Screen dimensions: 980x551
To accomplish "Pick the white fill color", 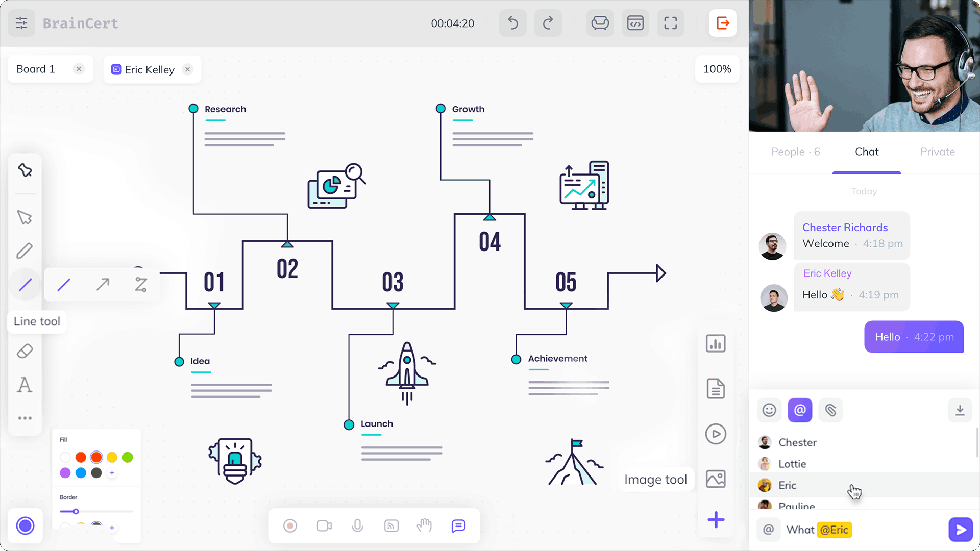I will pyautogui.click(x=65, y=457).
